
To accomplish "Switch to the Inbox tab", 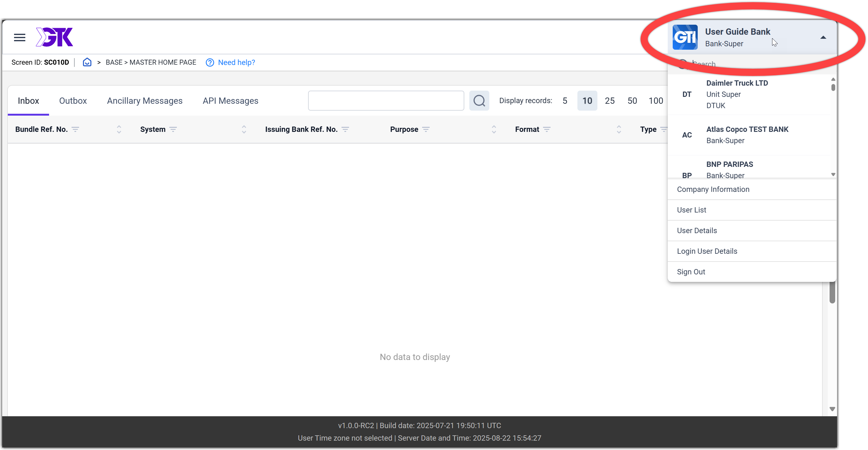I will (28, 101).
